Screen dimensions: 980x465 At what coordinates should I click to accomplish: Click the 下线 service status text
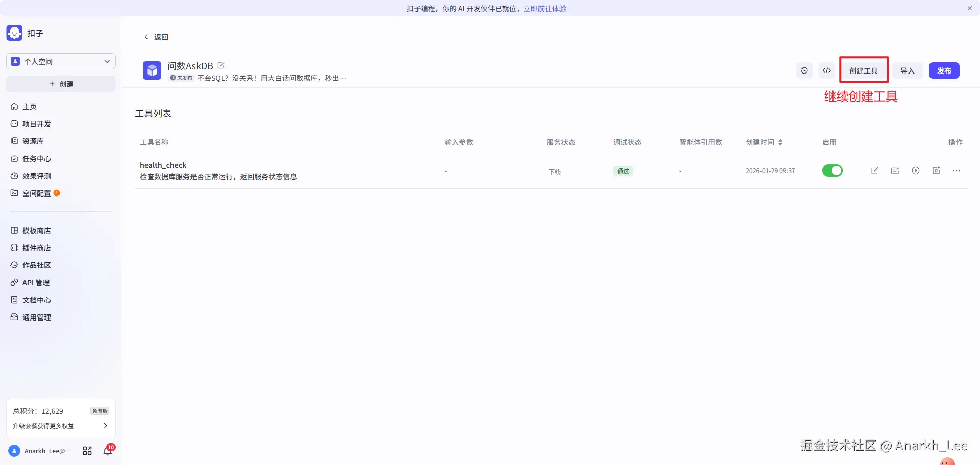pyautogui.click(x=555, y=172)
